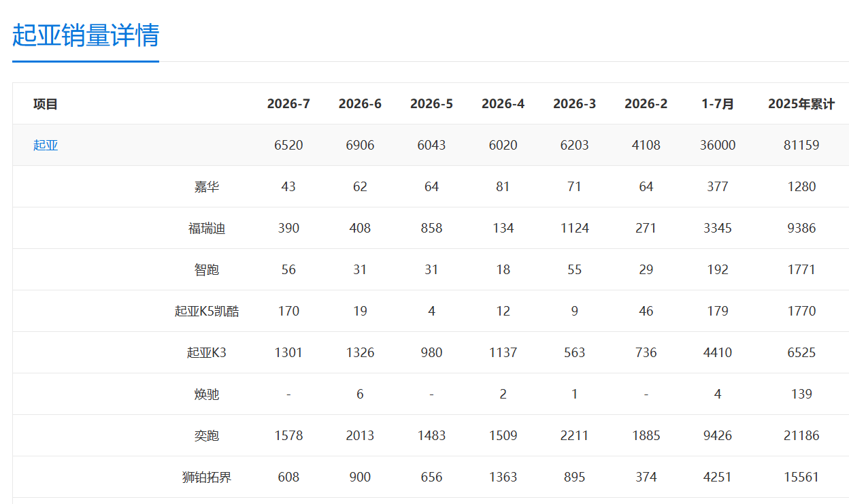Screen dimensions: 849x504
Task: Click 起亚 April value 6020
Action: point(503,145)
